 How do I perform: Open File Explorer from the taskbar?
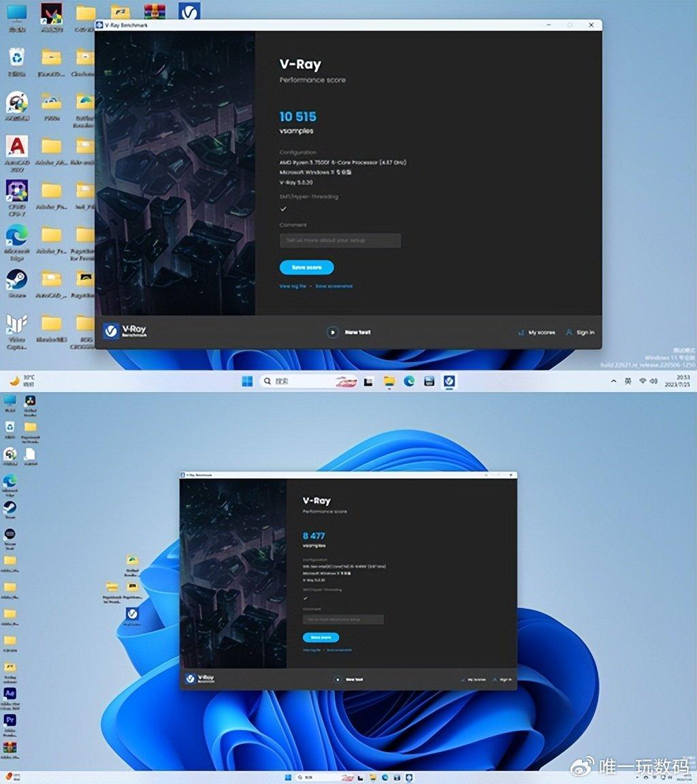pyautogui.click(x=389, y=382)
